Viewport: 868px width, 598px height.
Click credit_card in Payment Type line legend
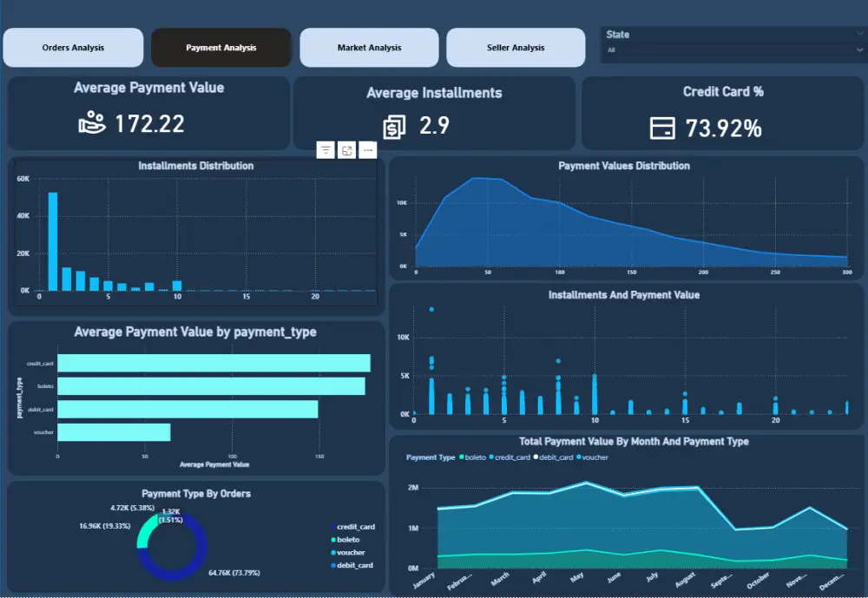(x=510, y=457)
